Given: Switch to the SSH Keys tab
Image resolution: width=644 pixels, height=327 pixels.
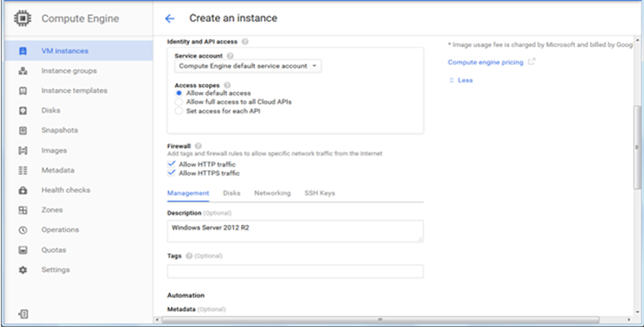Looking at the screenshot, I should (320, 193).
